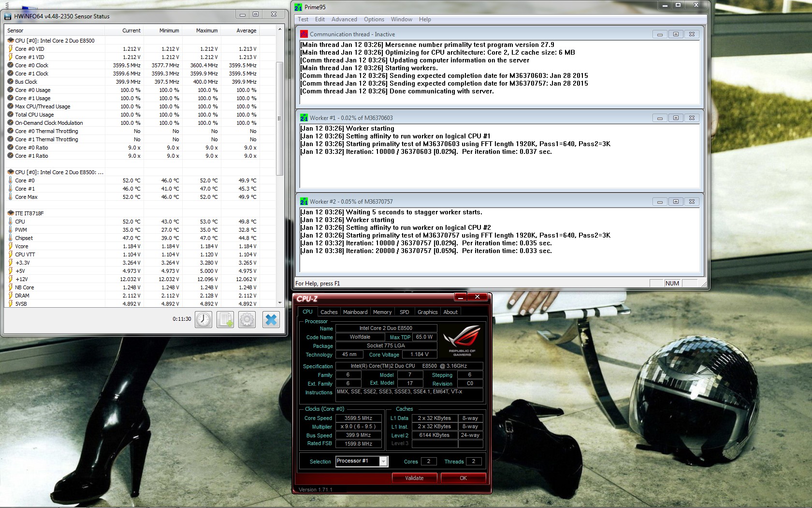
Task: Click the Intel Core 2 Duo E8500 name field
Action: click(386, 329)
